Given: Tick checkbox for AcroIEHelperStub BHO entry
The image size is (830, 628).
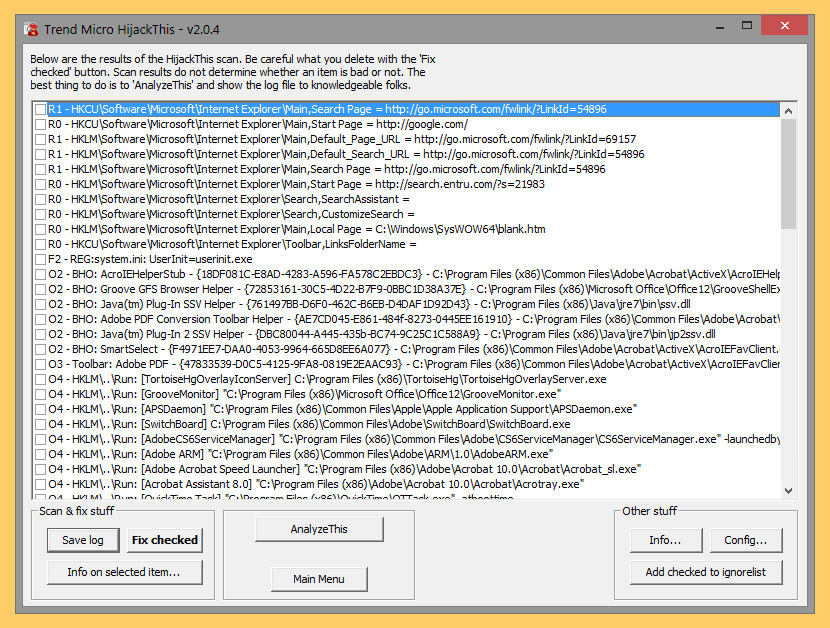Looking at the screenshot, I should [x=40, y=274].
